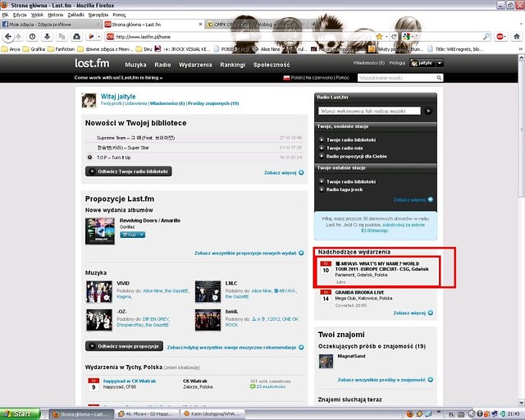The height and width of the screenshot is (420, 525).
Task: Open the Historia menu
Action: (x=55, y=15)
